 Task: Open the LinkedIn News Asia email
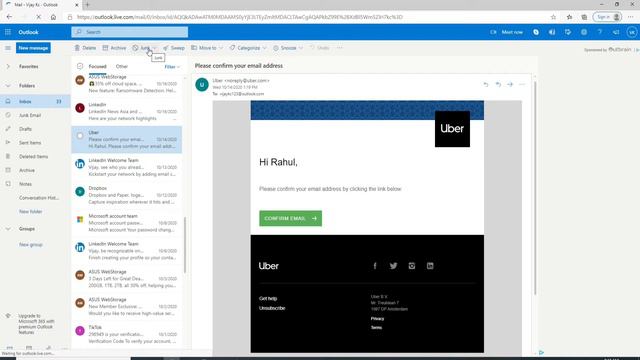[x=127, y=111]
